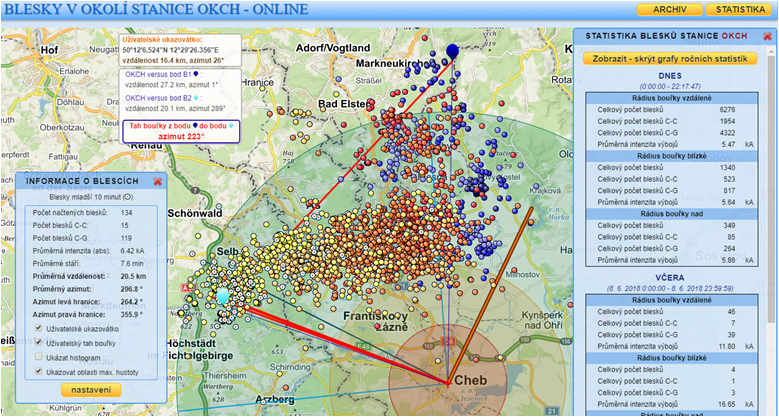Click the Selb town label
779x417 pixels.
click(228, 251)
